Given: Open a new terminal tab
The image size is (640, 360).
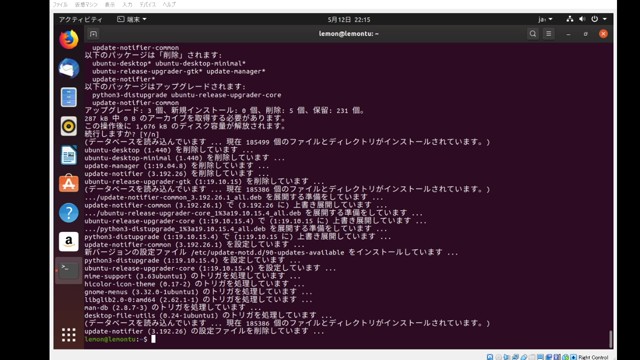Looking at the screenshot, I should point(93,34).
